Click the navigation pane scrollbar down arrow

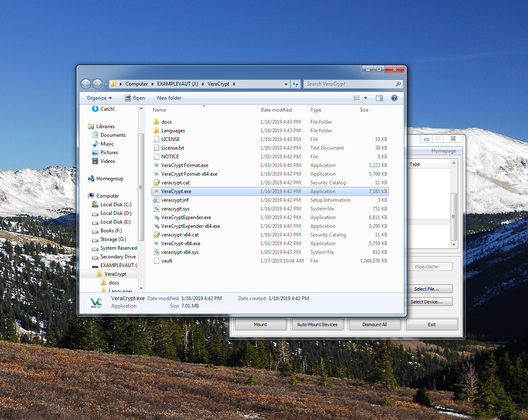pos(141,288)
